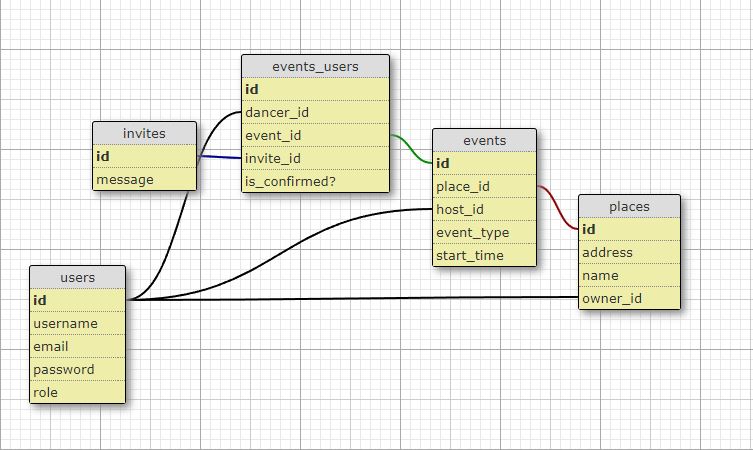This screenshot has width=753, height=450.
Task: Click the start_time field in events
Action: (485, 255)
